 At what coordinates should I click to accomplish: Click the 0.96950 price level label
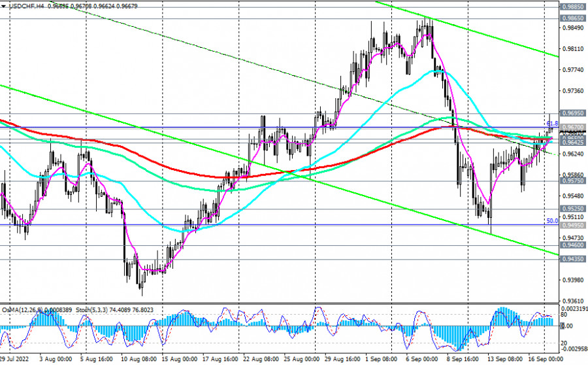pyautogui.click(x=573, y=114)
